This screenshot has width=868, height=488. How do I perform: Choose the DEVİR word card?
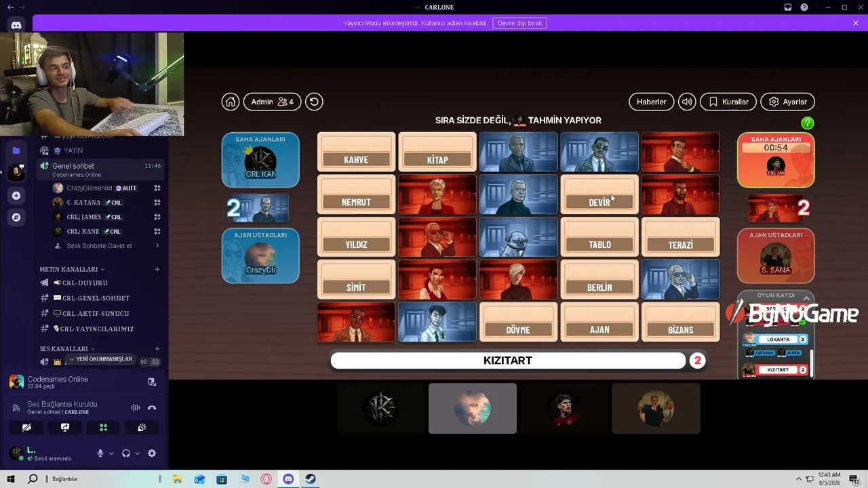[599, 195]
